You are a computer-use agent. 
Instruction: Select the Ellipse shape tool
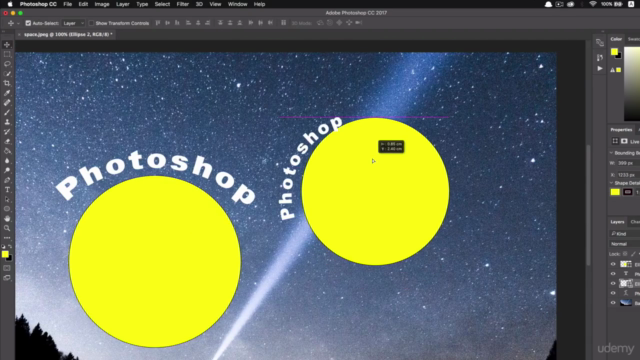[7, 209]
